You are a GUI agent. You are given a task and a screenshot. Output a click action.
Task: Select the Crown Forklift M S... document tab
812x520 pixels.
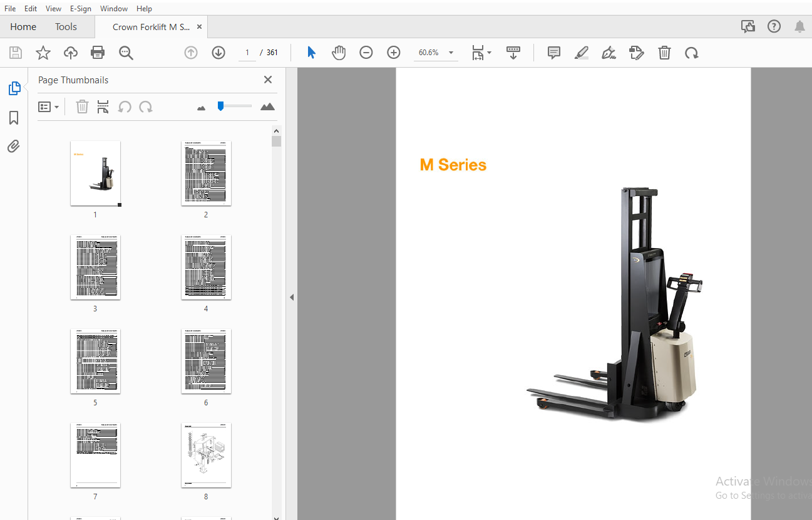tap(151, 27)
